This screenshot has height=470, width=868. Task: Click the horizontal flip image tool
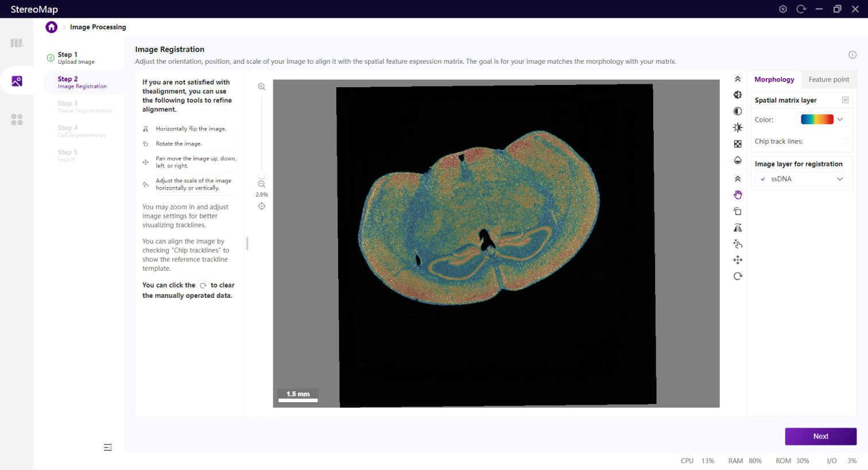pos(738,228)
